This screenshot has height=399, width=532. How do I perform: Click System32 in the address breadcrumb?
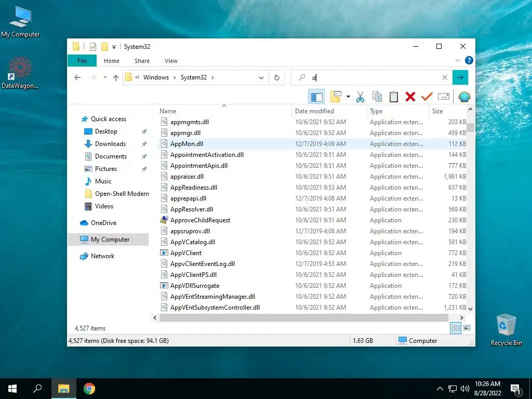pos(193,77)
